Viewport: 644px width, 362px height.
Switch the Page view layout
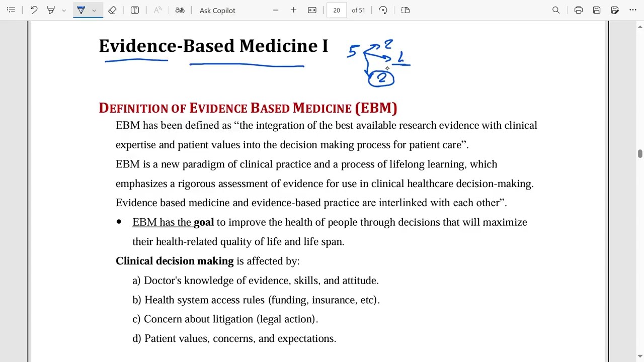pos(406,10)
